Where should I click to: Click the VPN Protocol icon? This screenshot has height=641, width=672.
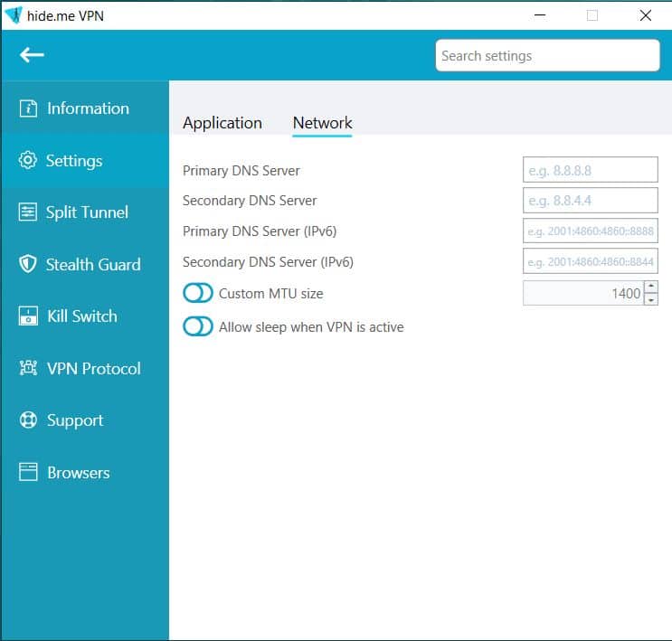pos(28,368)
